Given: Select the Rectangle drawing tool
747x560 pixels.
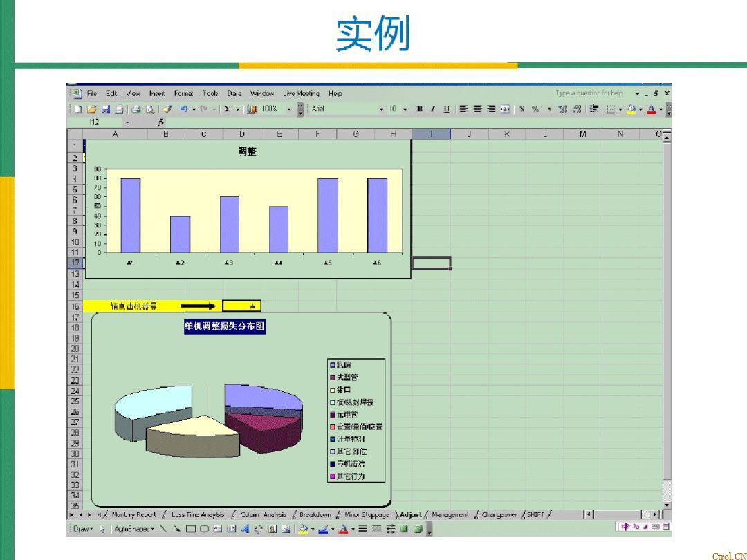Looking at the screenshot, I should [191, 530].
